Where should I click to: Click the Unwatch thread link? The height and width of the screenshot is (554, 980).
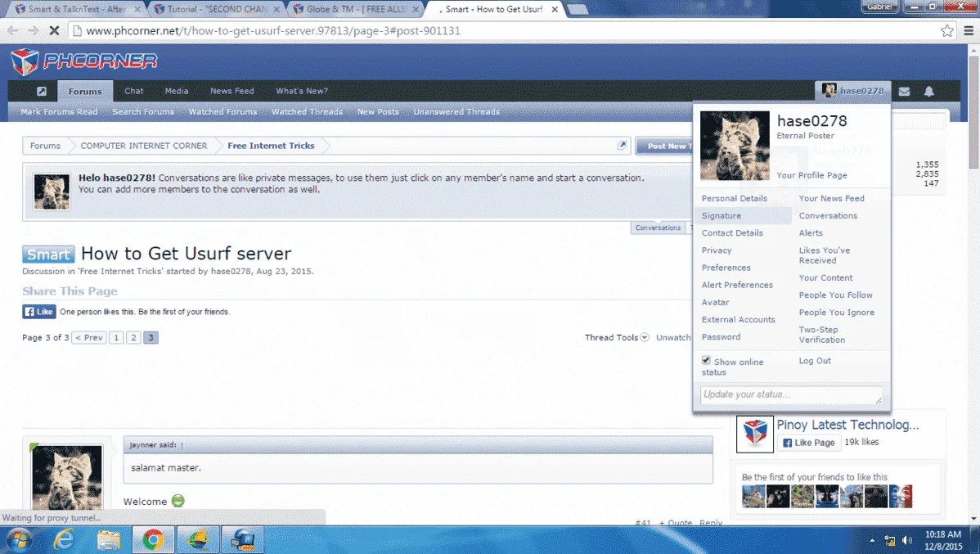click(673, 338)
